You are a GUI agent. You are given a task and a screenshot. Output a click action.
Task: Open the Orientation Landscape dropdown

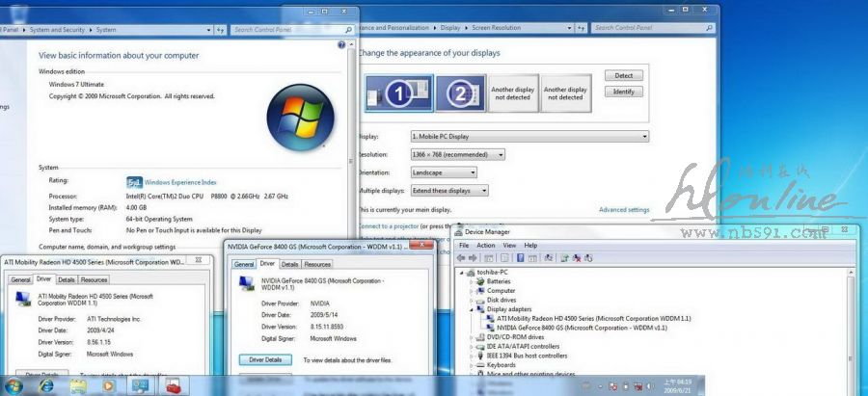(x=448, y=172)
